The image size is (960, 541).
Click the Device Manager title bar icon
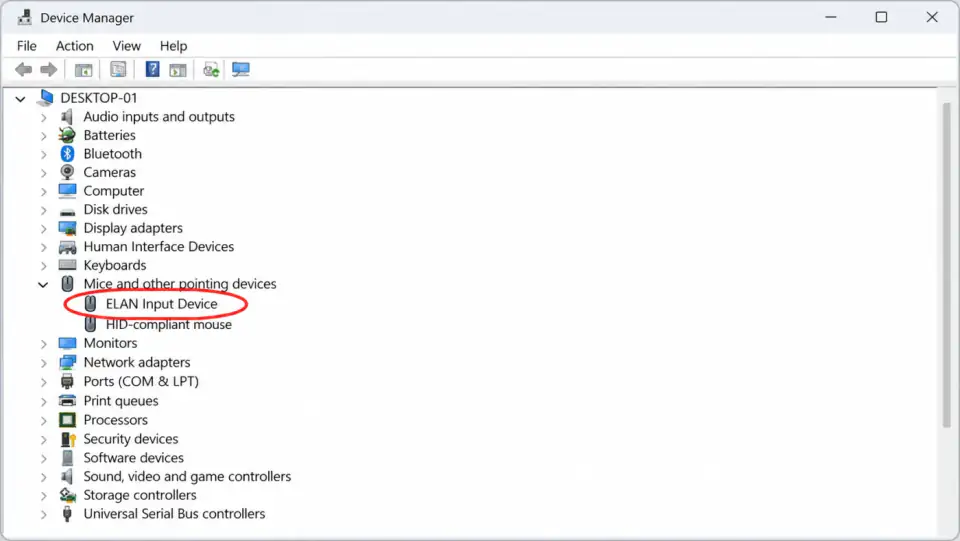(24, 18)
